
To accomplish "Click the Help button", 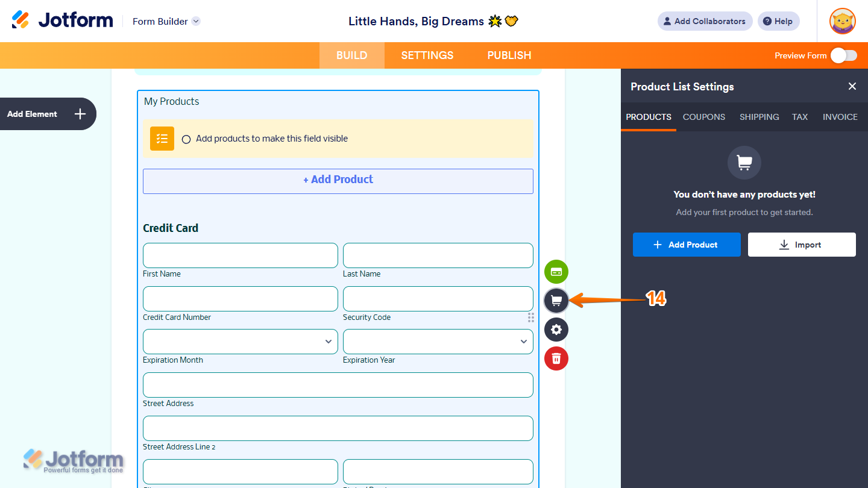I will (779, 21).
